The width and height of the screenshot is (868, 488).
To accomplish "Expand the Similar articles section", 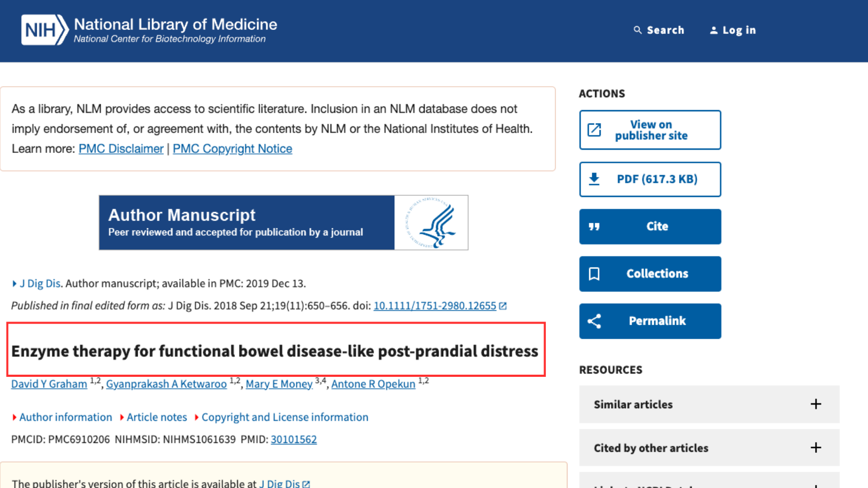I will (815, 404).
